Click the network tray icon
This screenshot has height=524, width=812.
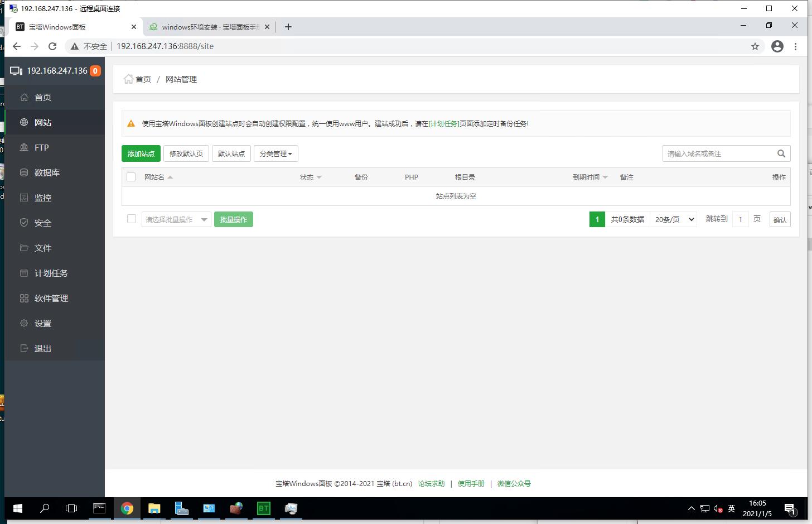[x=705, y=508]
